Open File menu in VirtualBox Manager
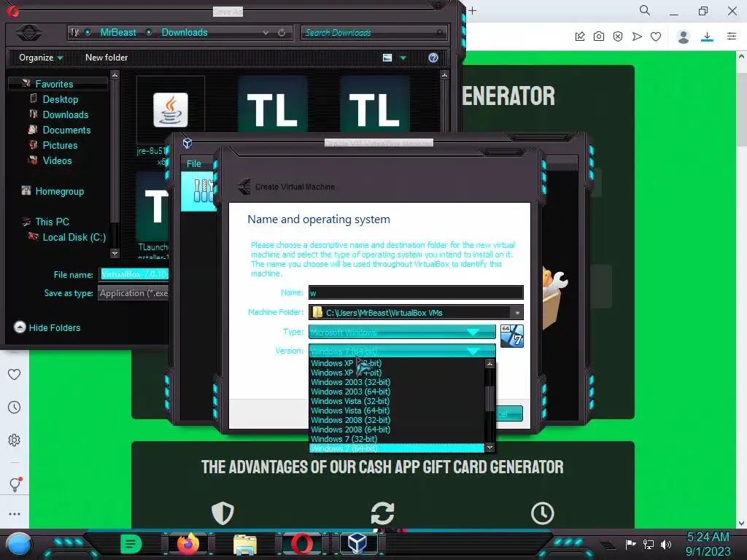This screenshot has height=560, width=747. tap(194, 163)
